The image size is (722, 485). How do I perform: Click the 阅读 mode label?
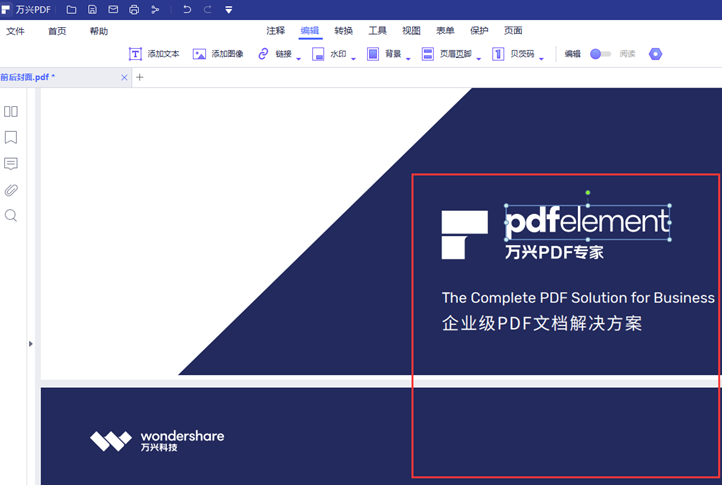(627, 54)
